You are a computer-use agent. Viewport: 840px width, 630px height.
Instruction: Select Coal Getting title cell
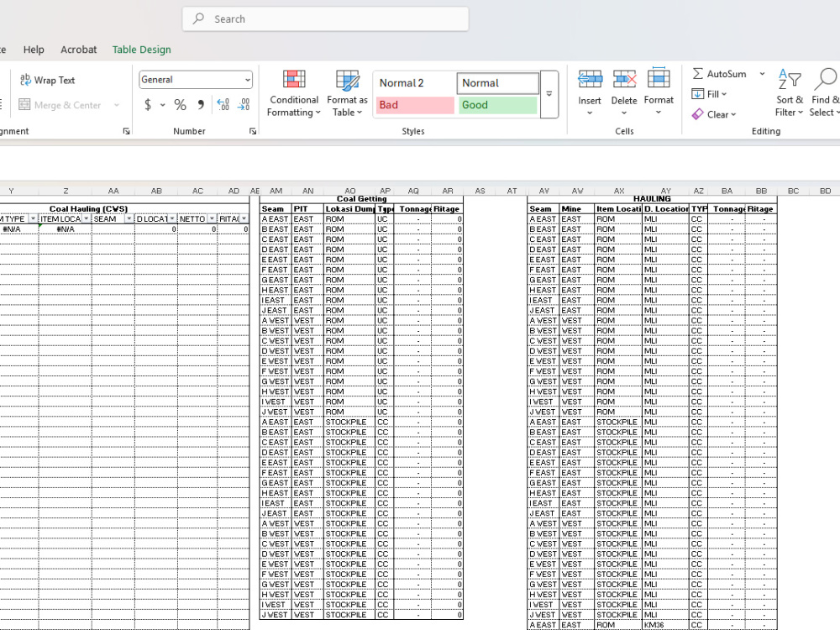coord(361,199)
